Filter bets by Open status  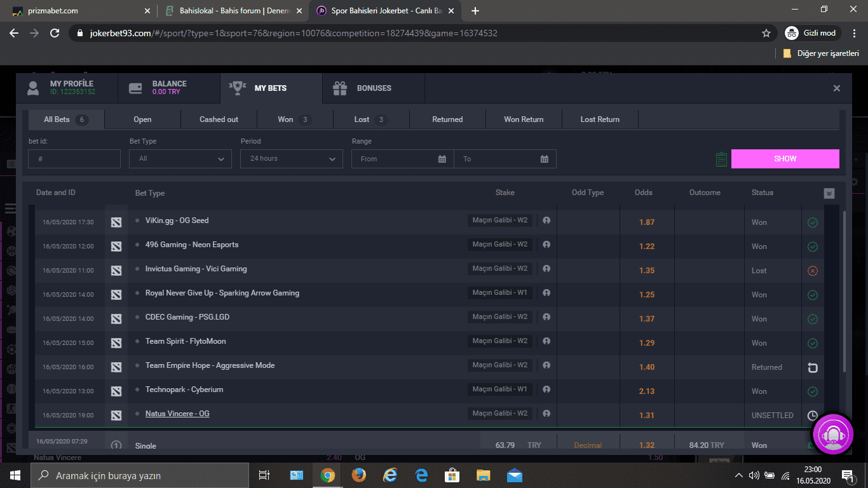click(142, 119)
